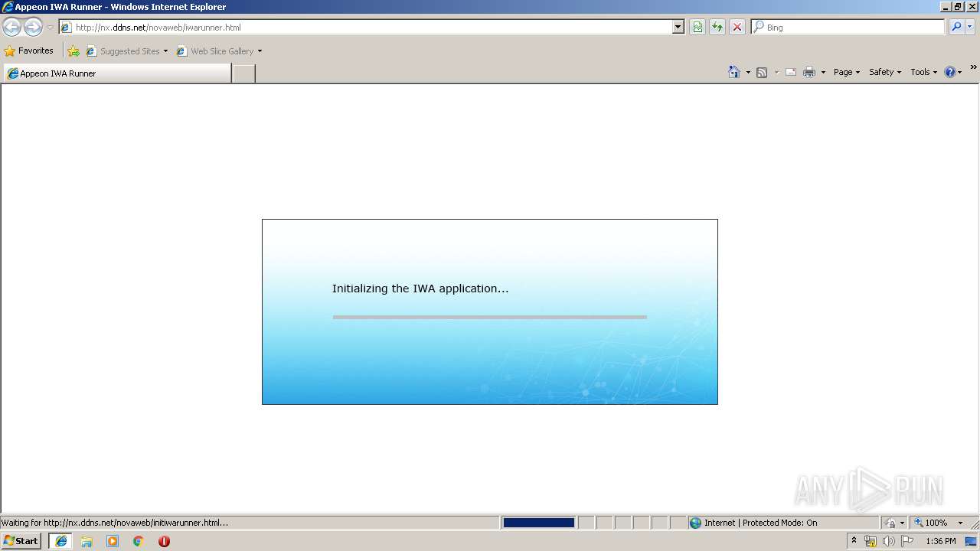Click the Help question mark icon
Viewport: 980px width, 551px height.
[x=950, y=72]
